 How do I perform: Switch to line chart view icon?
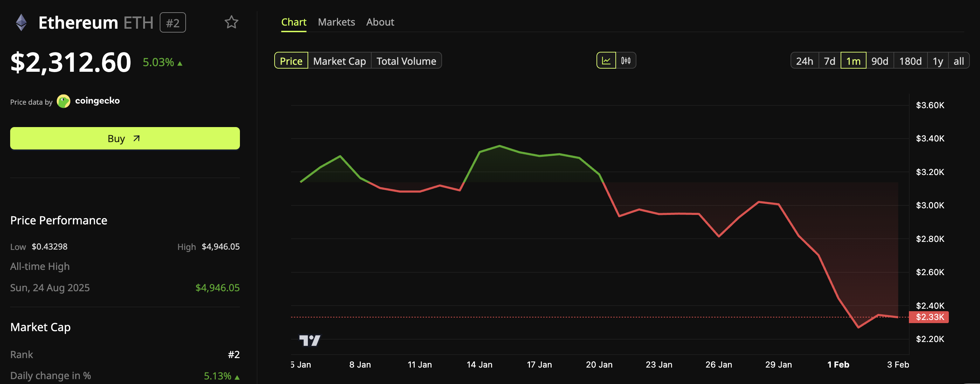pyautogui.click(x=606, y=61)
